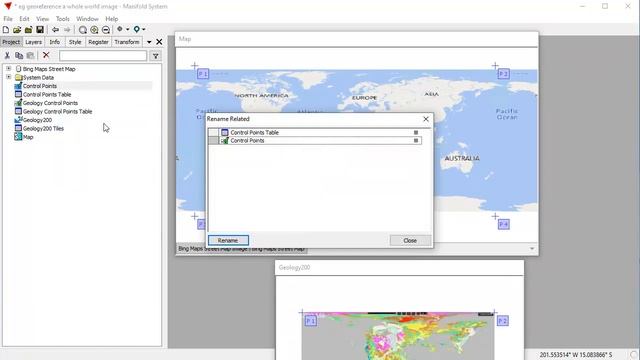Click the Rename button in dialog
Viewport: 640px width, 360px height.
(x=228, y=240)
